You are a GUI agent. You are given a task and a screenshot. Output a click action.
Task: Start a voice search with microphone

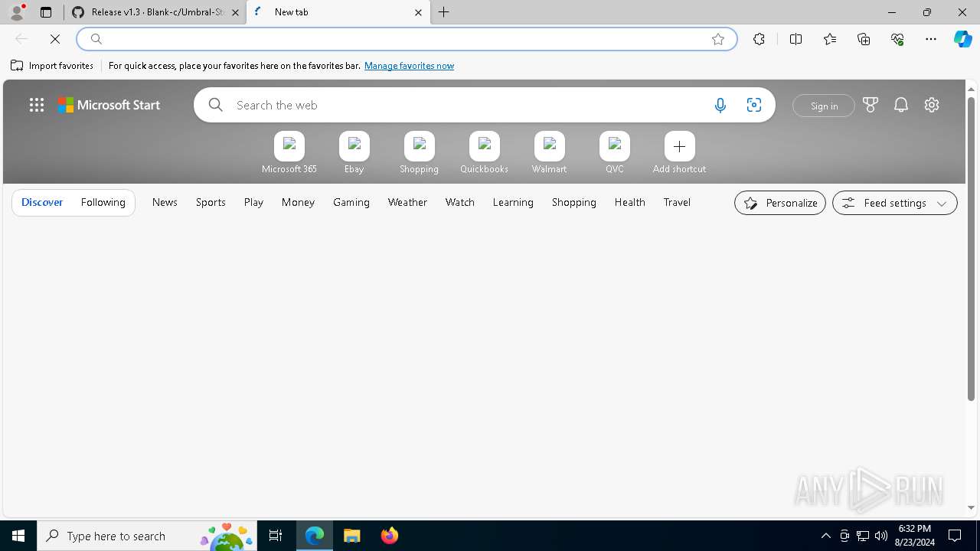pyautogui.click(x=720, y=106)
